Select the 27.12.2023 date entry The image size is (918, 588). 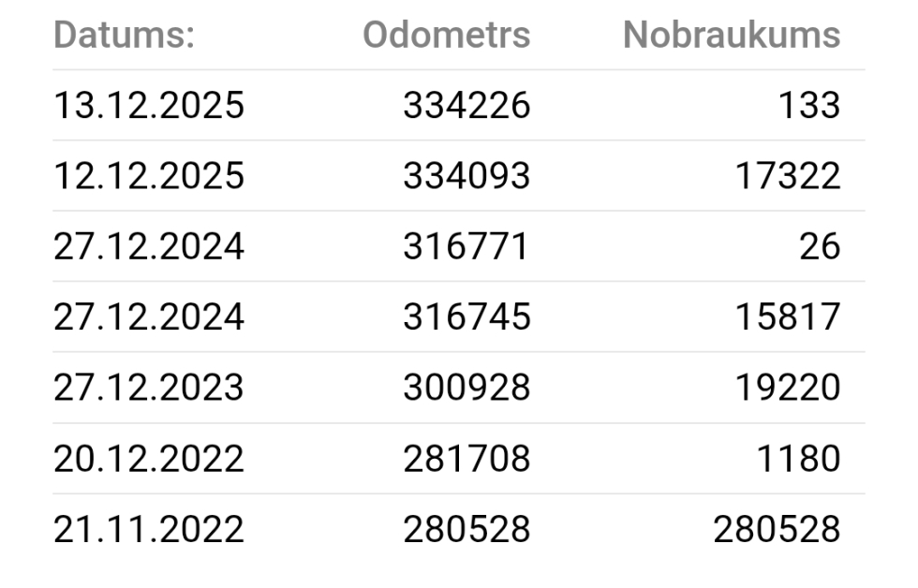(148, 388)
